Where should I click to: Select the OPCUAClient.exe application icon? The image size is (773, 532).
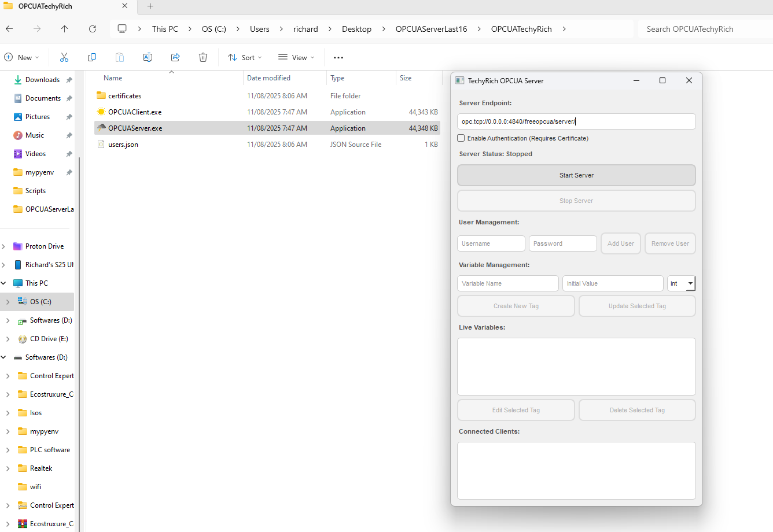click(x=102, y=112)
